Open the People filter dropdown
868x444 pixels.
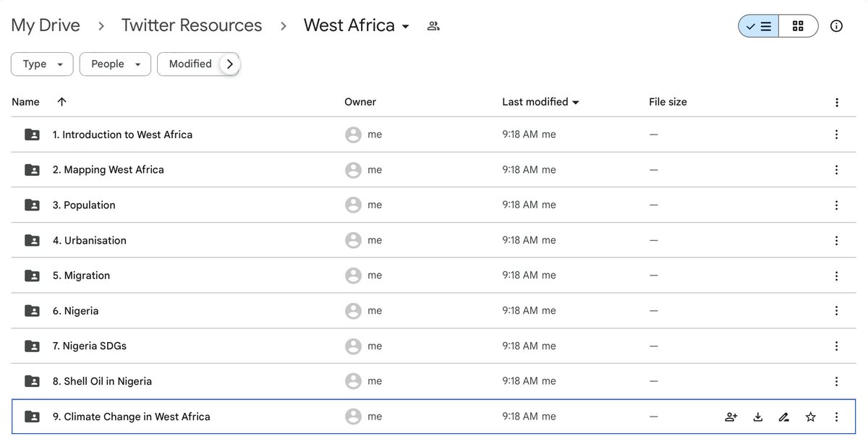(x=115, y=64)
